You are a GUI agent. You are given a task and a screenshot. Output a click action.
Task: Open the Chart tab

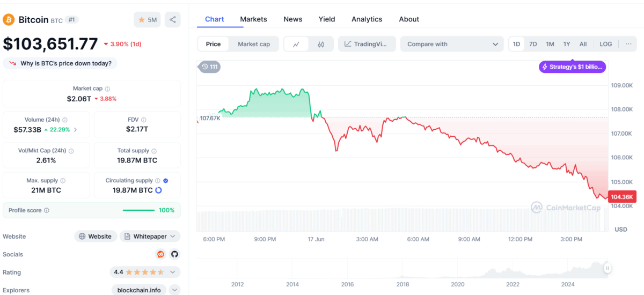(x=214, y=19)
